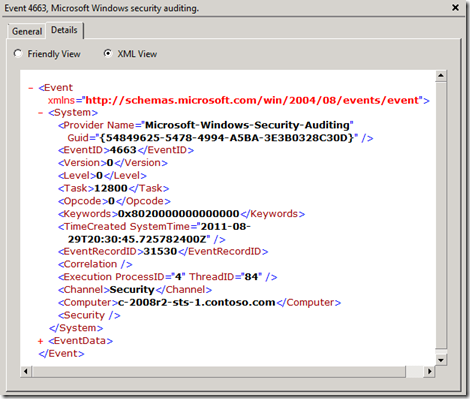
Task: Click the provider name Microsoft-Windows-Security-Auditing
Action: 247,125
